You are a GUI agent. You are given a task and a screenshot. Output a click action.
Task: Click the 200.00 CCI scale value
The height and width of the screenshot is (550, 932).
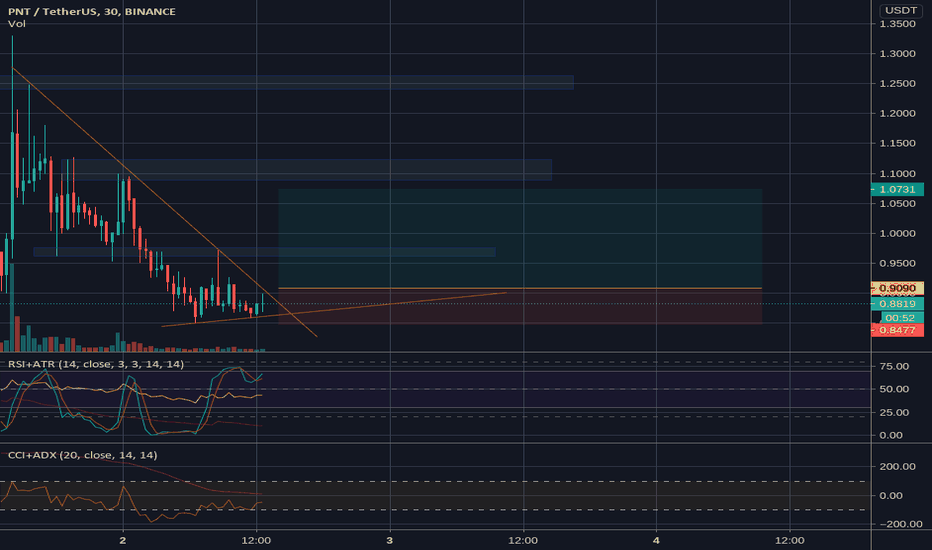tap(897, 466)
